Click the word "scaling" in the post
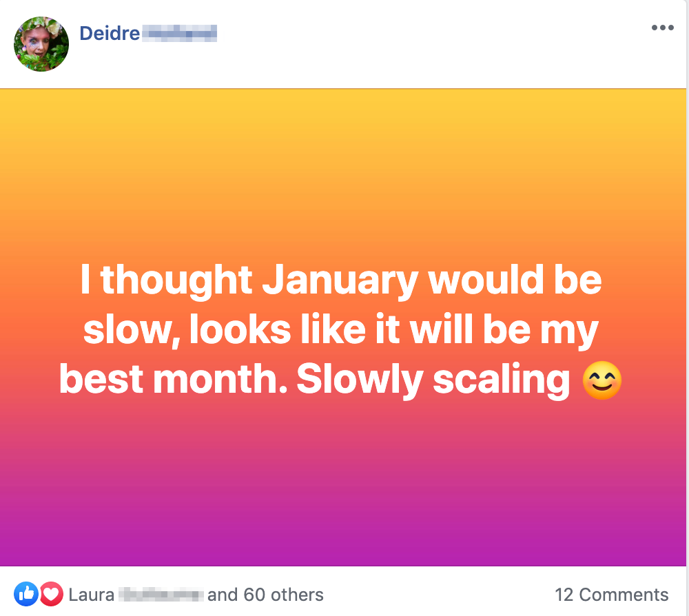 pos(501,380)
